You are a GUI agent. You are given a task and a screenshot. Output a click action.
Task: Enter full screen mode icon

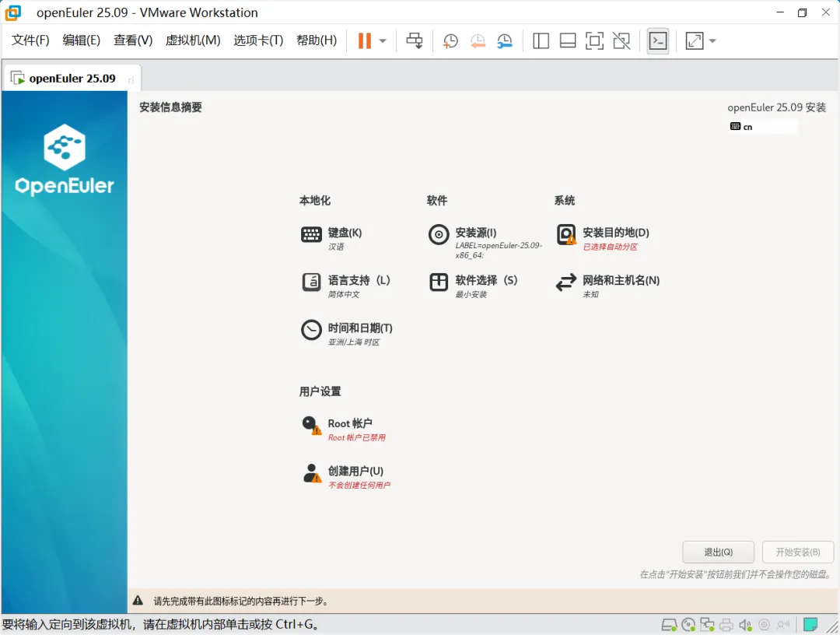click(x=594, y=40)
